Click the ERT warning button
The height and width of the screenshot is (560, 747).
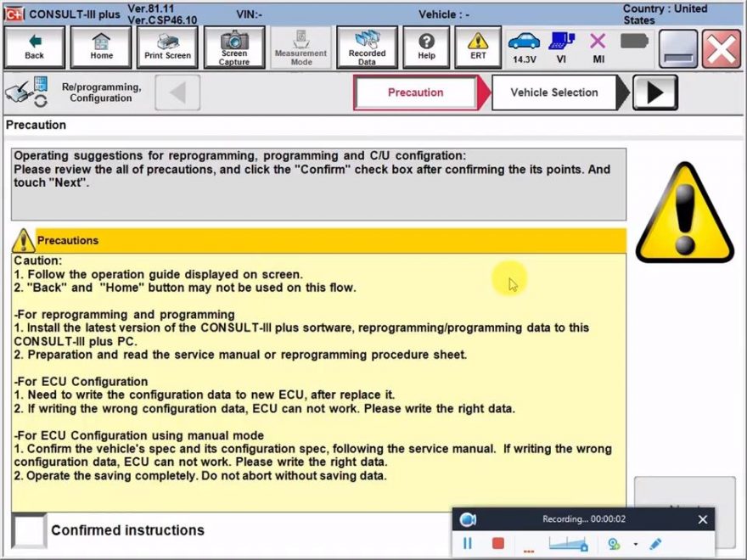(478, 48)
